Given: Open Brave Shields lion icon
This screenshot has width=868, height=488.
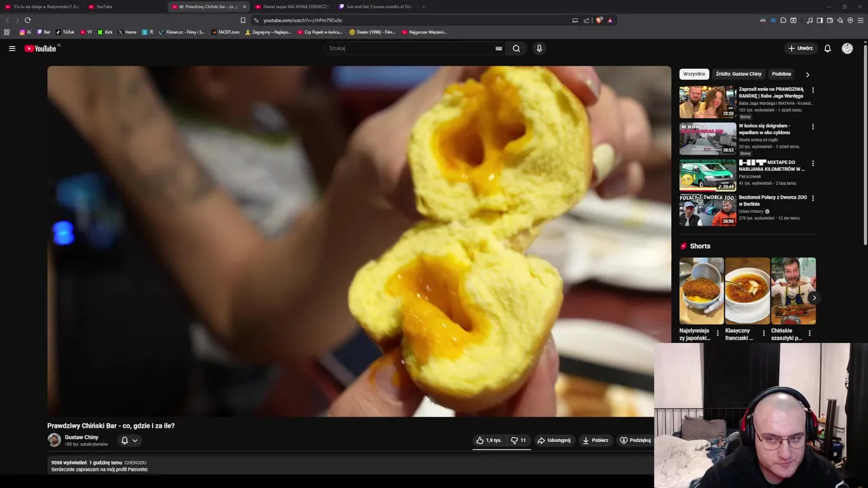Looking at the screenshot, I should coord(599,20).
